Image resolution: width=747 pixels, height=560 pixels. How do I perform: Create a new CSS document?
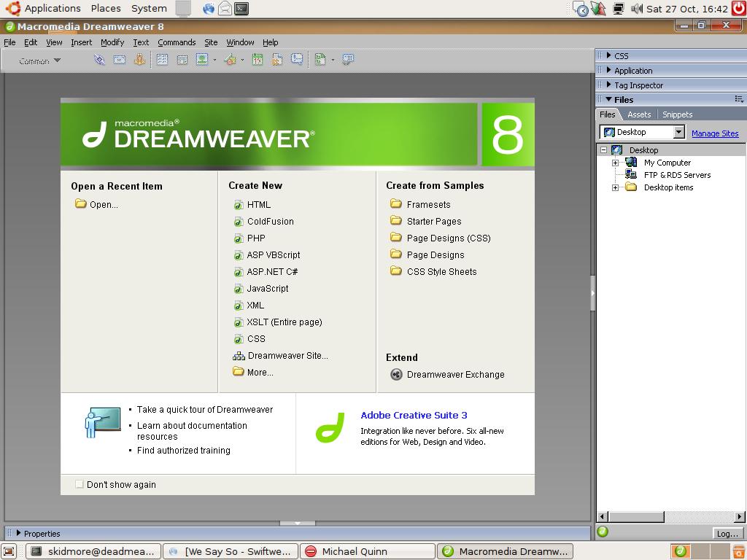pos(249,339)
